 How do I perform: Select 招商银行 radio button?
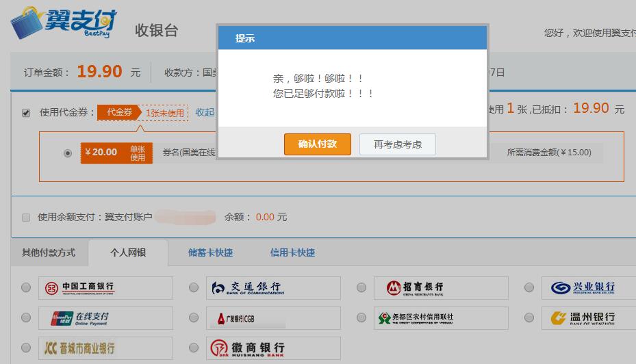[x=361, y=287]
